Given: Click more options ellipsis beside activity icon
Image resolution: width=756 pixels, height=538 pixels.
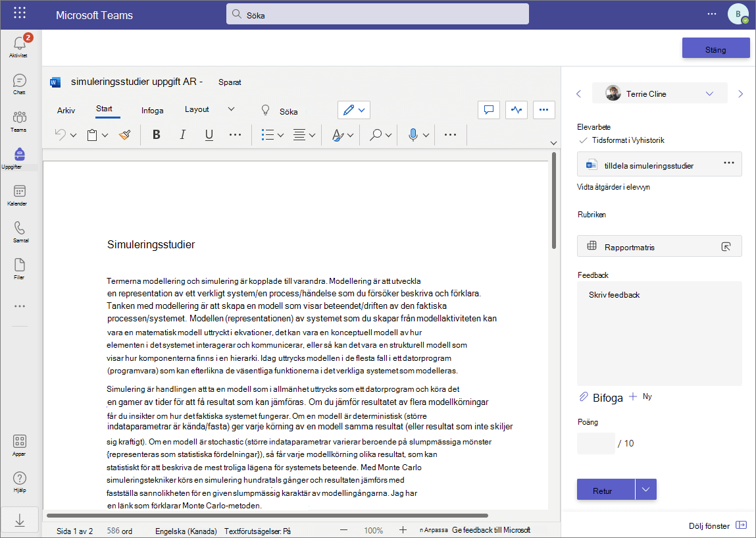Looking at the screenshot, I should pos(544,110).
